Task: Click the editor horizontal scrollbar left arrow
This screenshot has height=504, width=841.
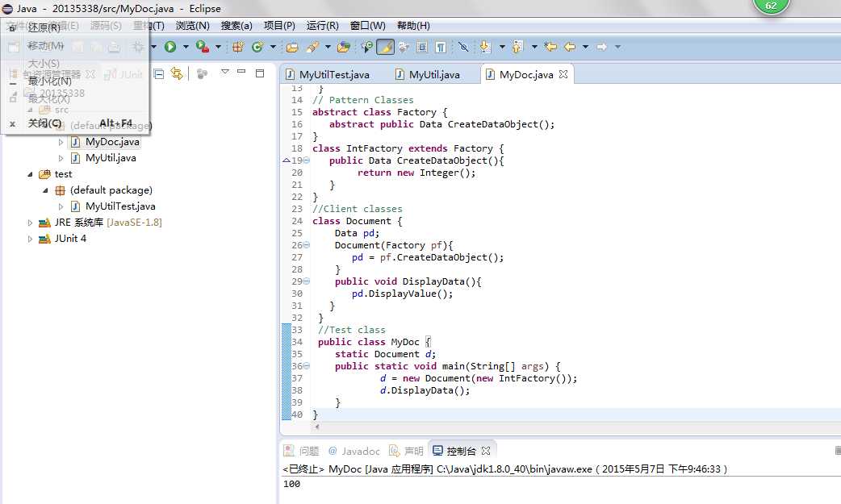Action: pos(316,427)
